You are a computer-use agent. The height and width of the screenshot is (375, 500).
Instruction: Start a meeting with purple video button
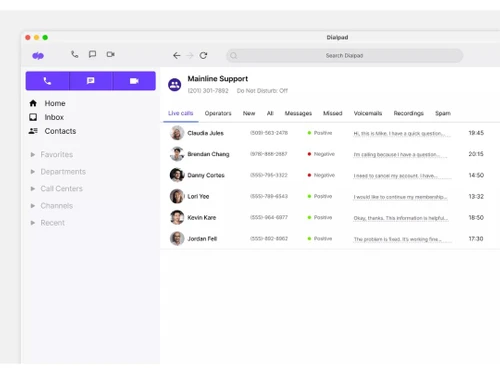click(134, 81)
